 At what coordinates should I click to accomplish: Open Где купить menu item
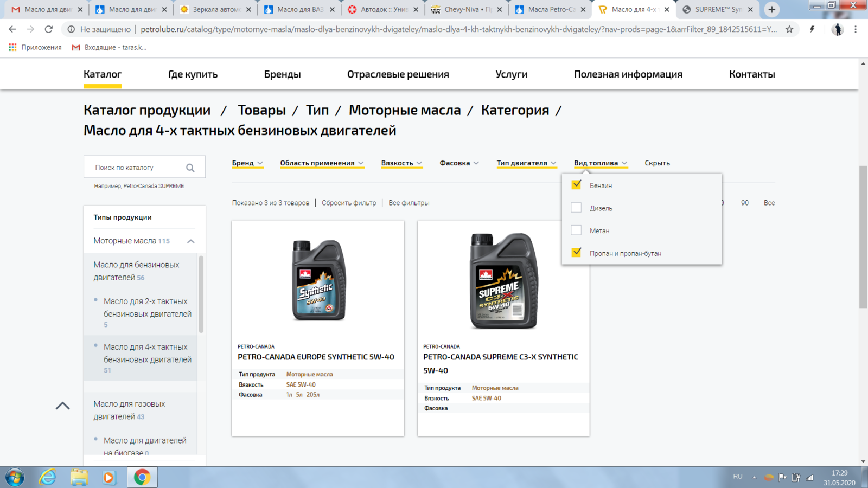pyautogui.click(x=193, y=74)
